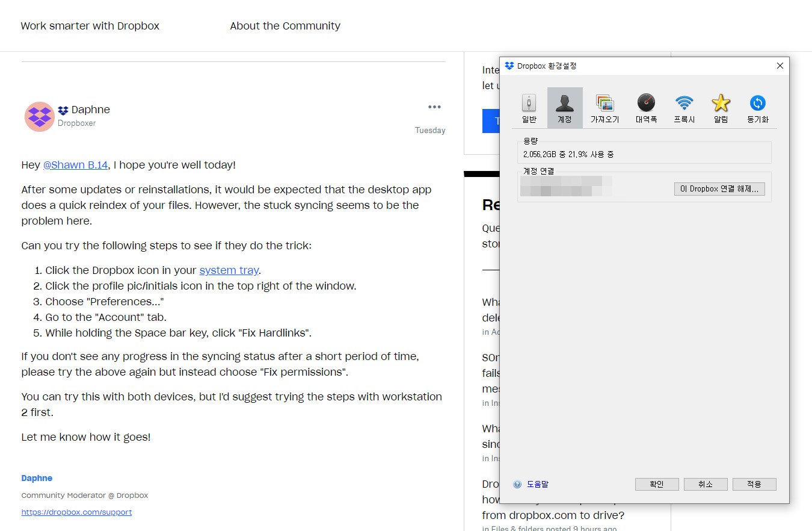This screenshot has height=531, width=812.
Task: Click step 5 'Fix Hardlinks' instruction text
Action: 179,333
